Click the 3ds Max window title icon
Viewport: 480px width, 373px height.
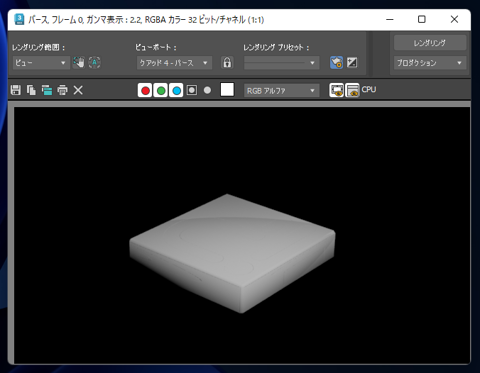click(19, 19)
